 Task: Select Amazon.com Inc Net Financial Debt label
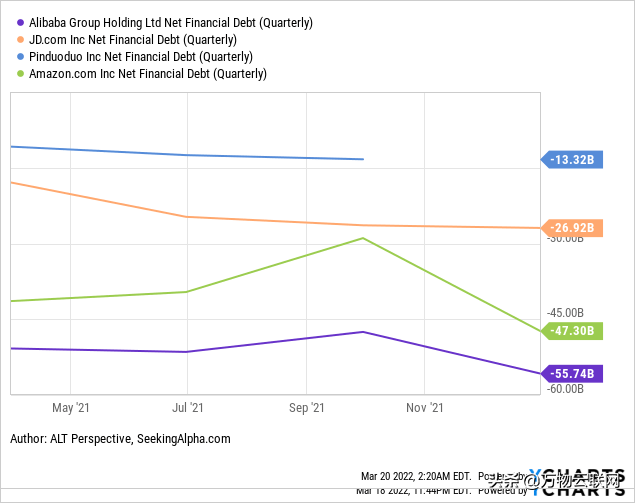coord(148,74)
